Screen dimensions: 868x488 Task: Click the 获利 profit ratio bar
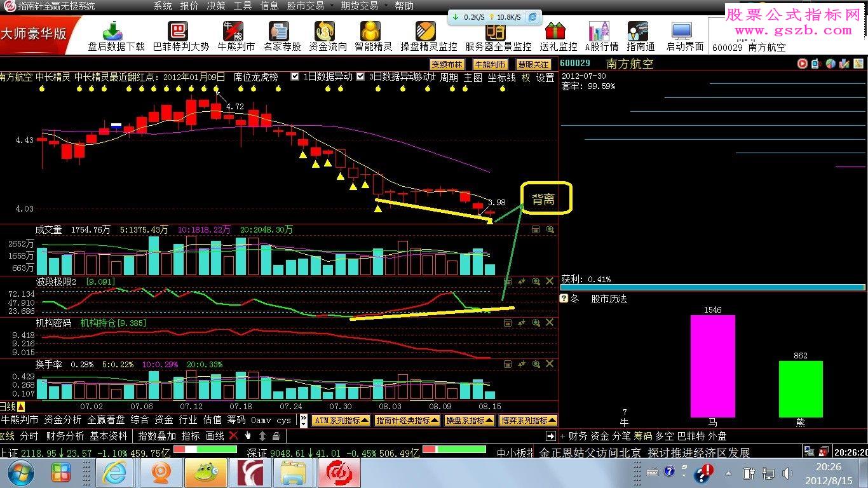(712, 287)
